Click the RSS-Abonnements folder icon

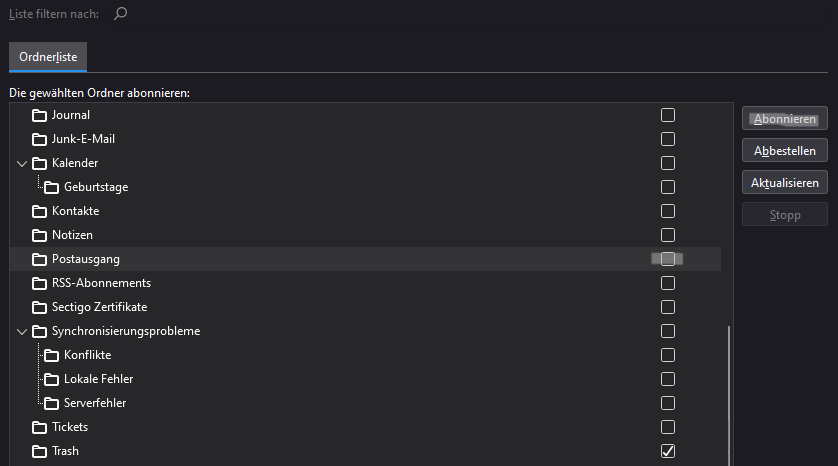(40, 283)
